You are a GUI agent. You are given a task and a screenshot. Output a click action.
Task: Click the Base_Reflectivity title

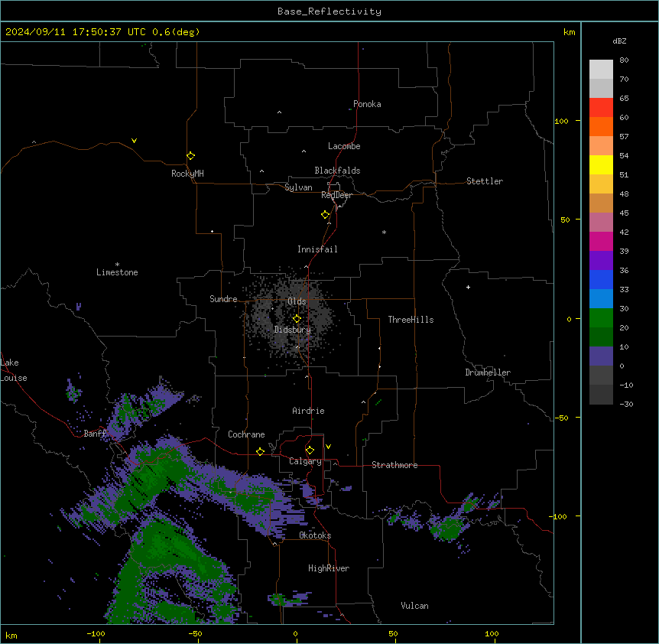(329, 11)
